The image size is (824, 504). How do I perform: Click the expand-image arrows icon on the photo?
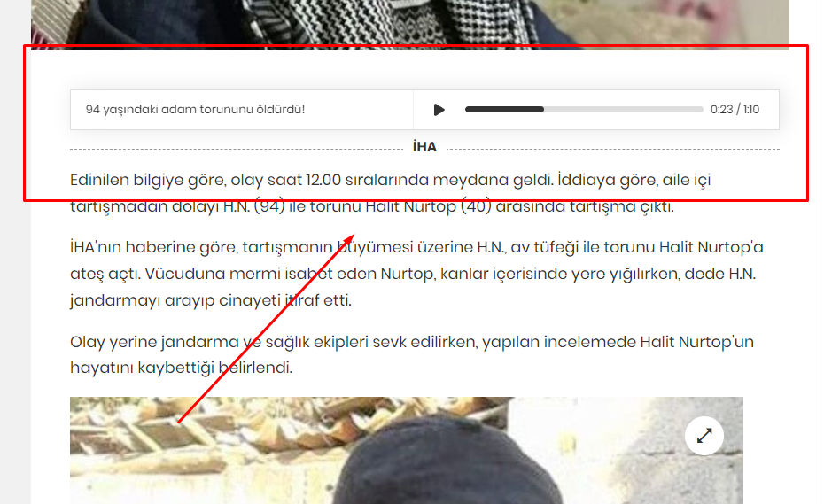pos(704,436)
